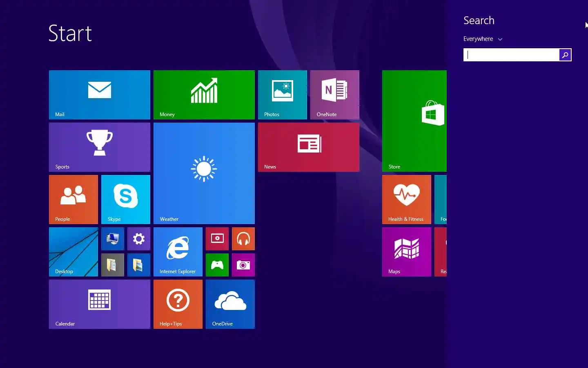Open PC Settings gear tile
The width and height of the screenshot is (588, 368).
(x=139, y=239)
